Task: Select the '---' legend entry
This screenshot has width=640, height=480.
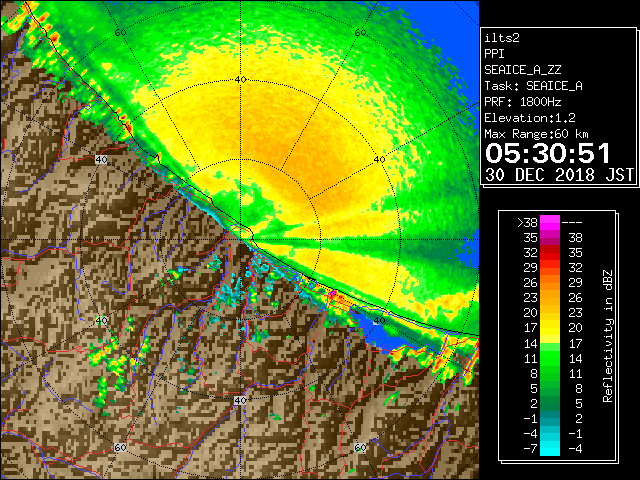Action: [x=572, y=223]
